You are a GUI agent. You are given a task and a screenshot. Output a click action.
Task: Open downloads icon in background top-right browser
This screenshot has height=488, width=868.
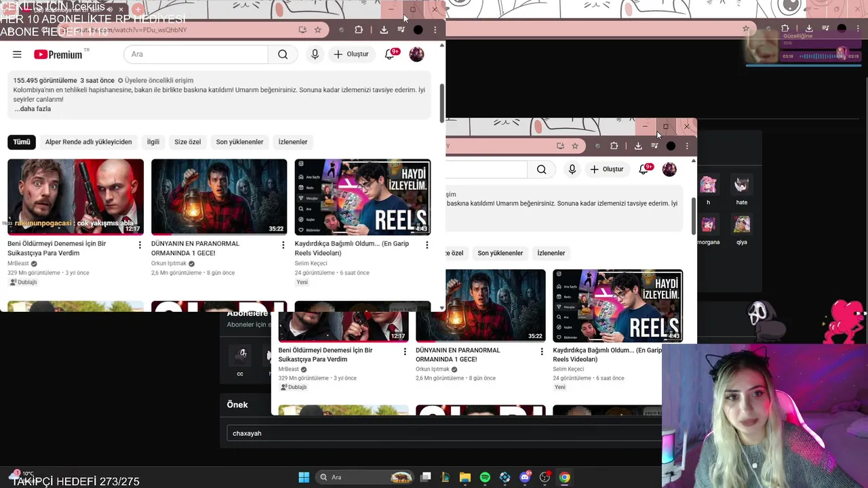pyautogui.click(x=809, y=28)
